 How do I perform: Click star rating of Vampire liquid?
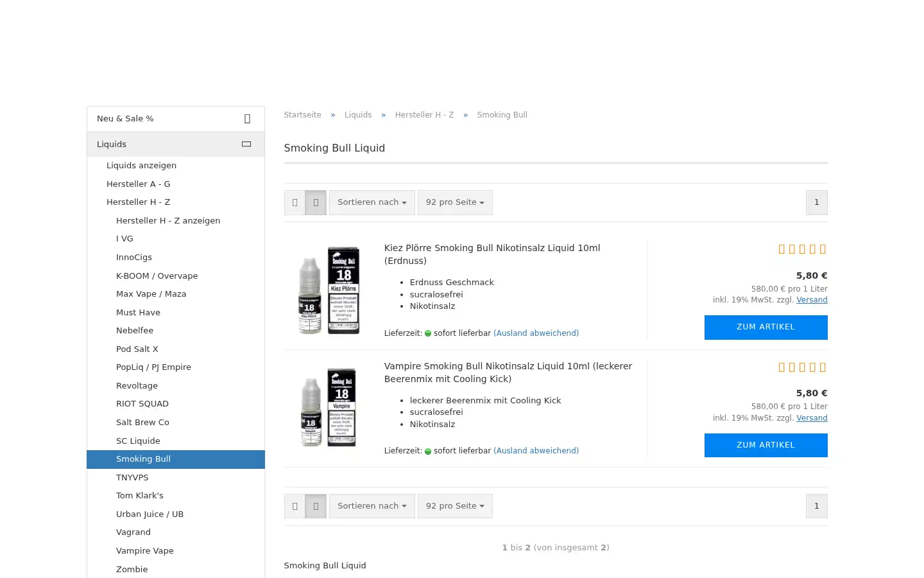[802, 367]
